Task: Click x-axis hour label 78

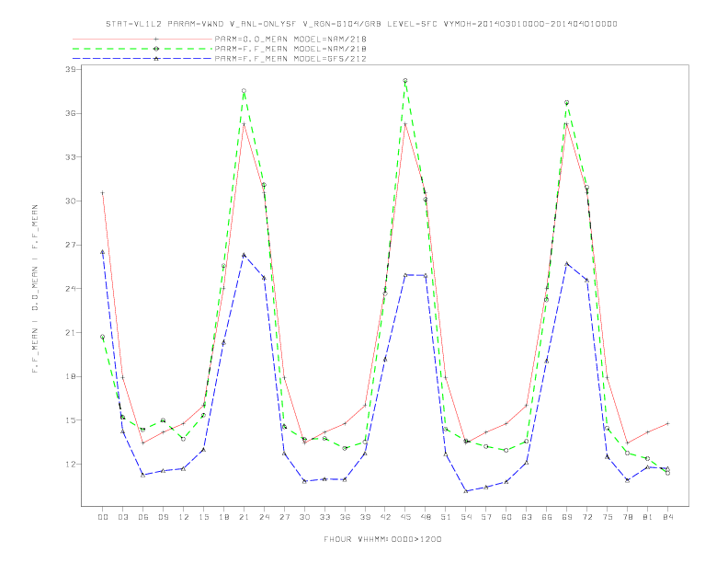Action: pyautogui.click(x=628, y=517)
